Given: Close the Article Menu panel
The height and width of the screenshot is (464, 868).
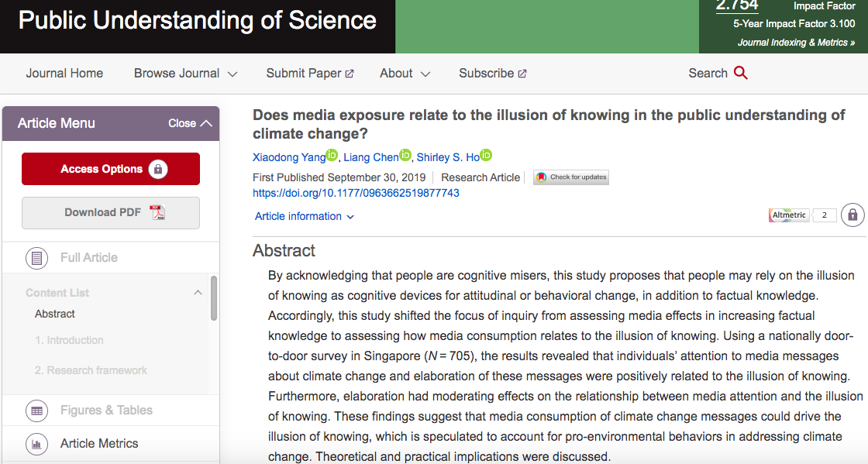Looking at the screenshot, I should coord(190,123).
